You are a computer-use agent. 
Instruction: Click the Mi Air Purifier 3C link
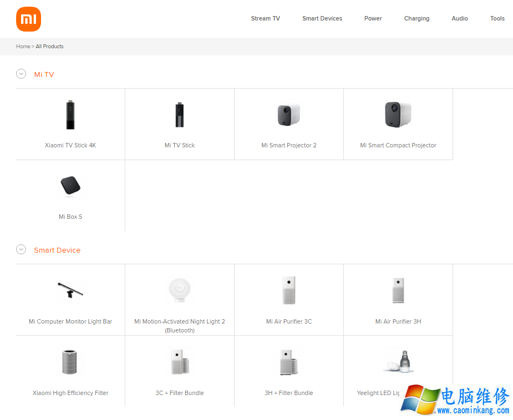(x=289, y=321)
